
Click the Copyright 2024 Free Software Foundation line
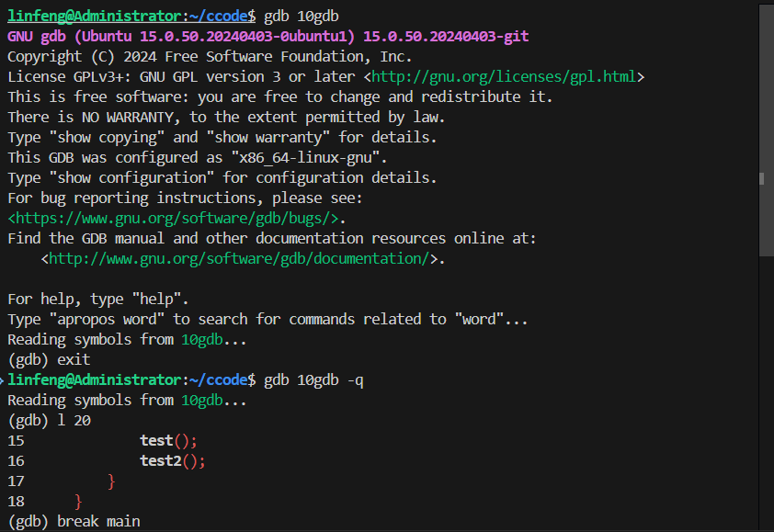(210, 57)
